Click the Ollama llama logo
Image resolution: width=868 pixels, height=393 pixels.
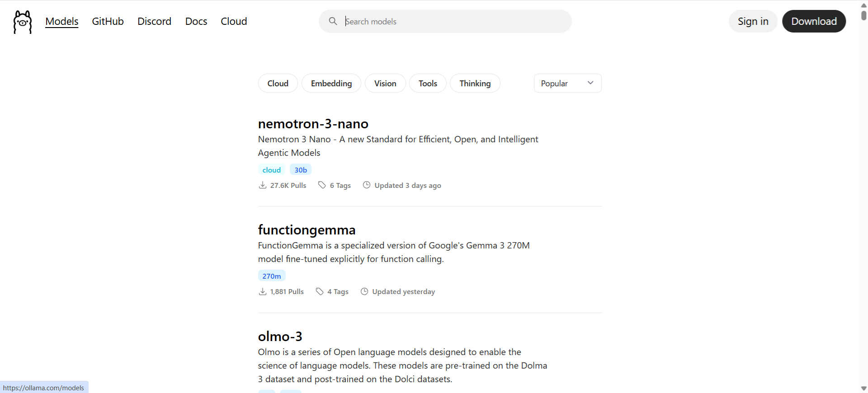pos(23,22)
